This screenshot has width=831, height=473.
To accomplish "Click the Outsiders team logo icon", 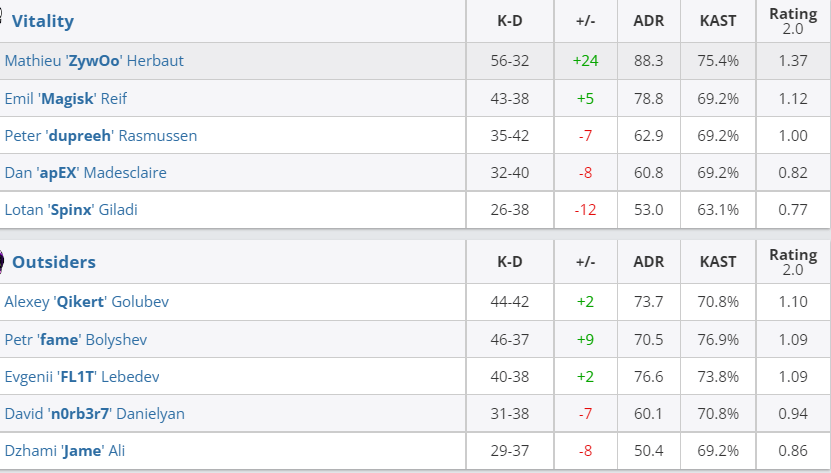I will point(2,261).
